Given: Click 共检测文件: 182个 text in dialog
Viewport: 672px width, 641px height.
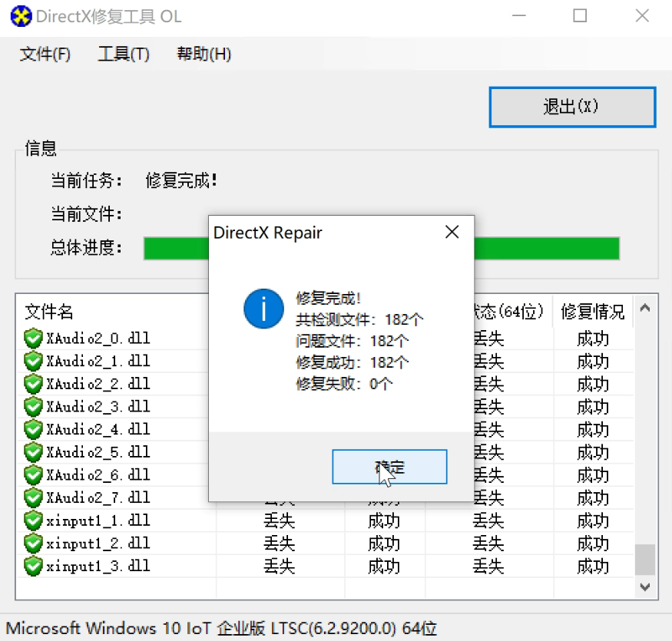Looking at the screenshot, I should 359,319.
